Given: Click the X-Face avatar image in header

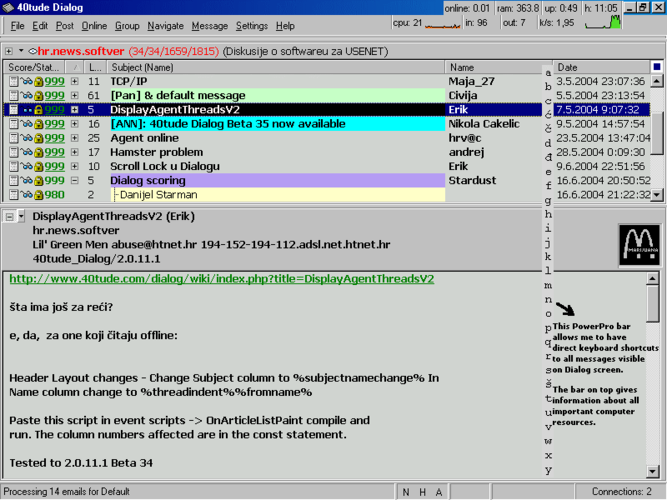Looking at the screenshot, I should click(x=639, y=246).
